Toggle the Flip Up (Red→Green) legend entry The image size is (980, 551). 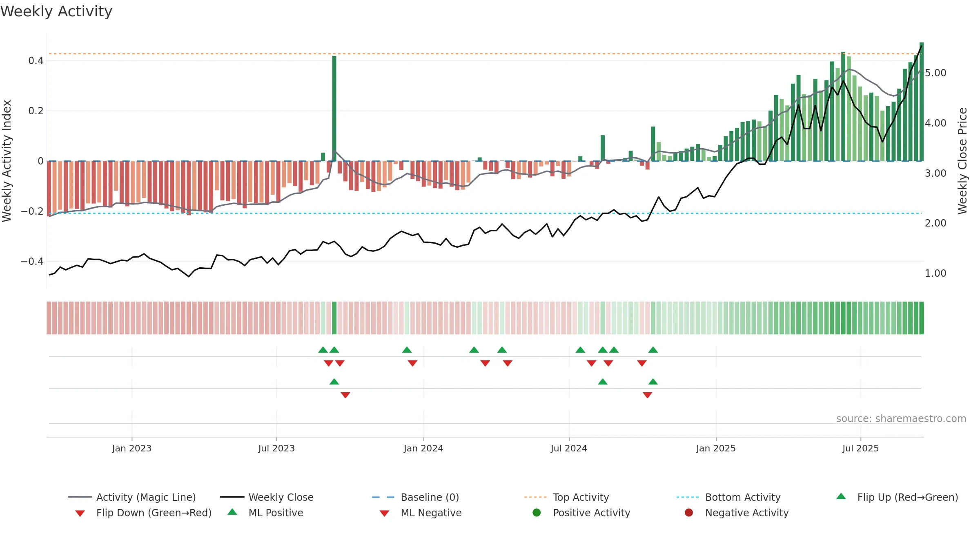897,497
